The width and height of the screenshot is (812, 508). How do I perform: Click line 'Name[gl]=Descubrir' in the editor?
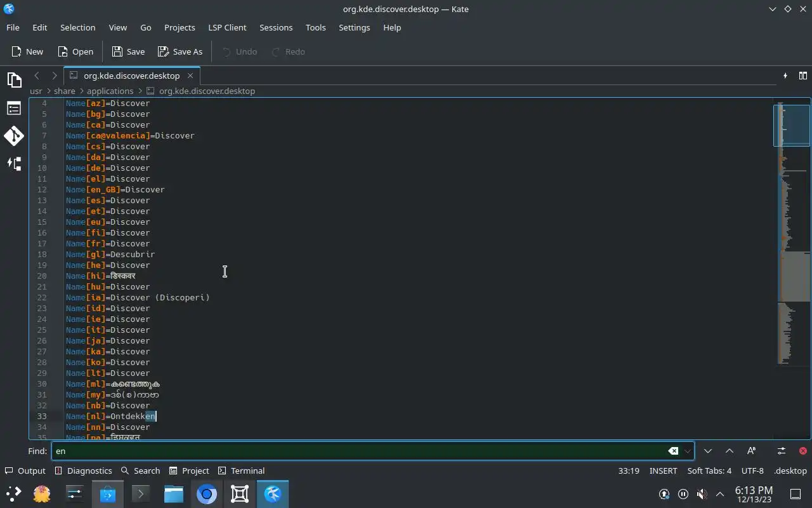[x=110, y=254]
